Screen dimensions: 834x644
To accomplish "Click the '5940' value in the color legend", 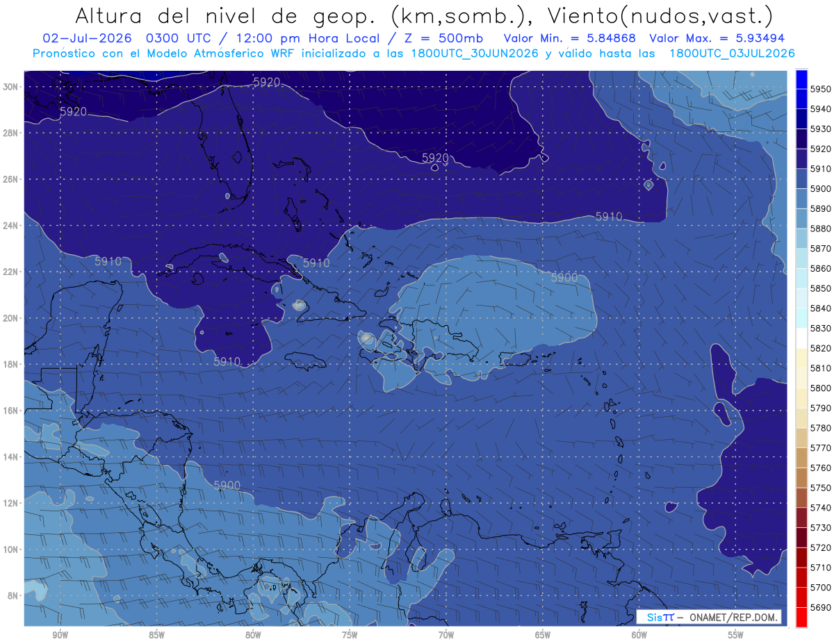I will pyautogui.click(x=820, y=109).
